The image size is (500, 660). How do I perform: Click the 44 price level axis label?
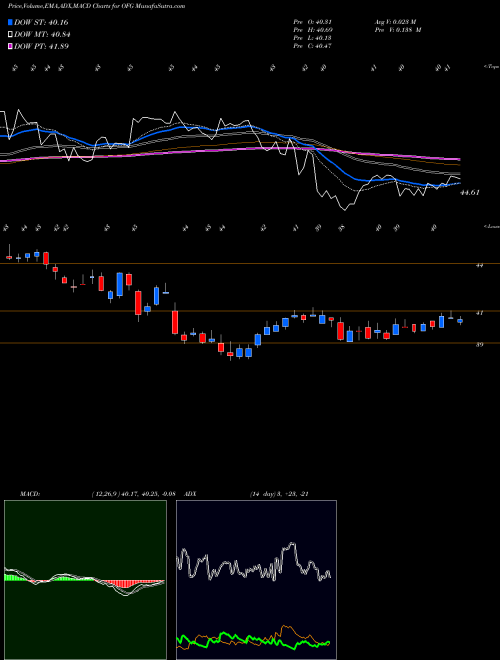pyautogui.click(x=479, y=265)
